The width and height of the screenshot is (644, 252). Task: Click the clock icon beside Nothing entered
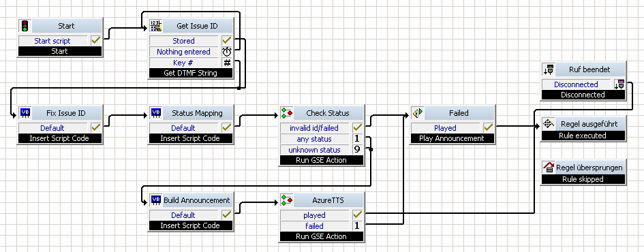pyautogui.click(x=227, y=52)
